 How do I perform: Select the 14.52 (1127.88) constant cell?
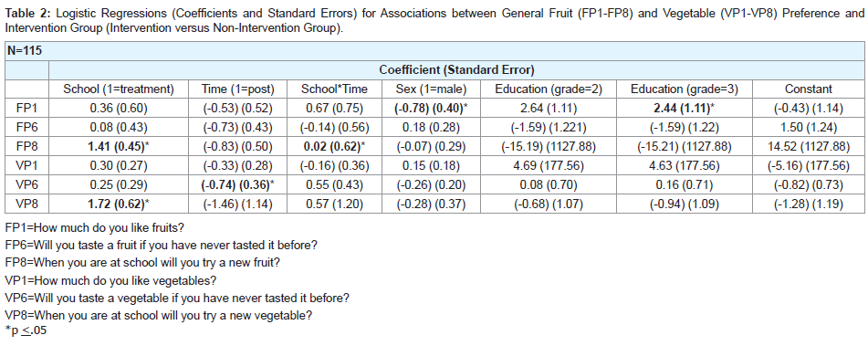tap(808, 147)
